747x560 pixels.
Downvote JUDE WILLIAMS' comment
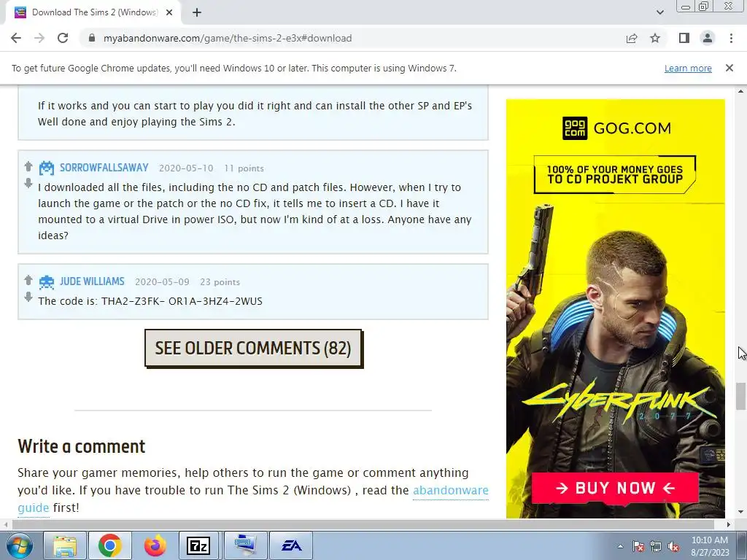pyautogui.click(x=28, y=297)
